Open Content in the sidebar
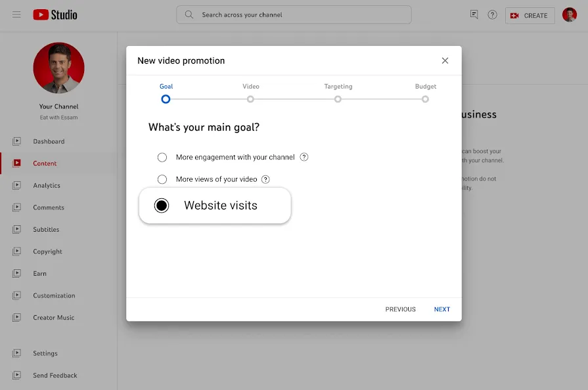Image resolution: width=588 pixels, height=390 pixels. click(x=45, y=163)
